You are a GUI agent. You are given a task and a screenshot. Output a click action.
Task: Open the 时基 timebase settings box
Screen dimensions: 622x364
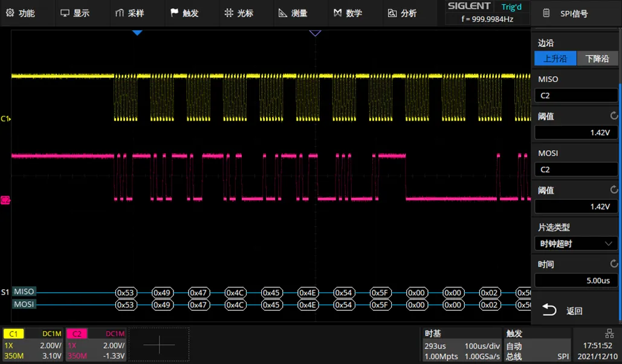point(461,345)
